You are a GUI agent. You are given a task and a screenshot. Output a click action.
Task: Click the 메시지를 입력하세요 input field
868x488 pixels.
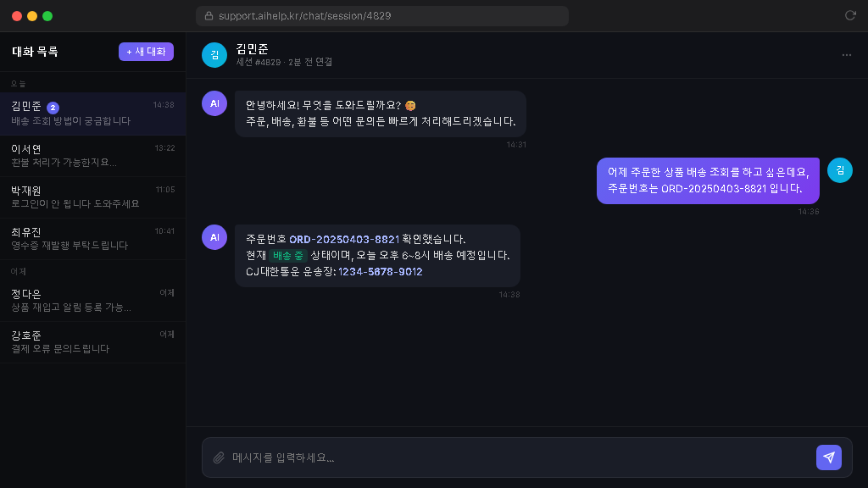point(424,457)
